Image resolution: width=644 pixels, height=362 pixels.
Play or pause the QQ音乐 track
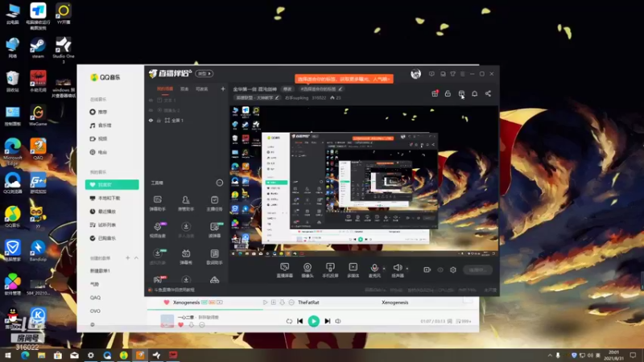coord(313,321)
